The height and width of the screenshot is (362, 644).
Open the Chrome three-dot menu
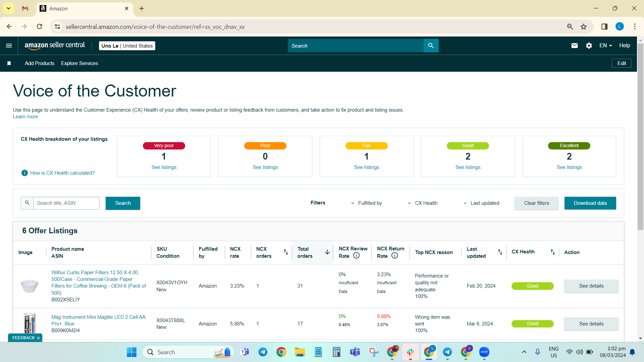pos(635,26)
